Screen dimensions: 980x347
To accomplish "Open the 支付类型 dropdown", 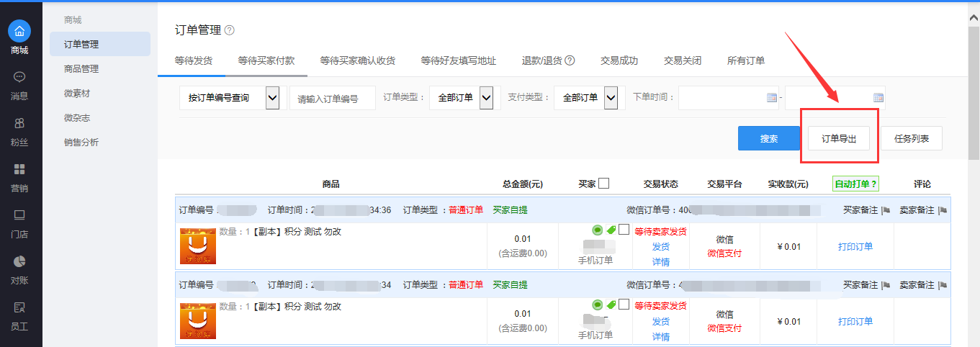I will pyautogui.click(x=611, y=98).
